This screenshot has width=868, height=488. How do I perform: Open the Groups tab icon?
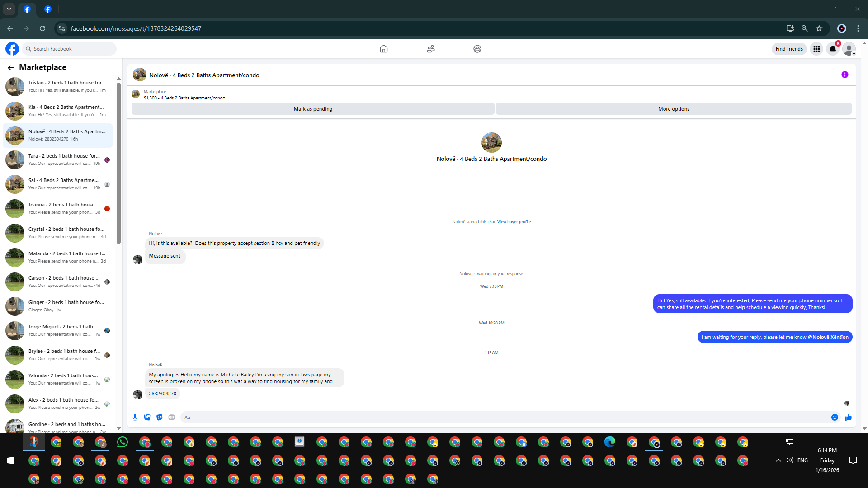click(477, 49)
